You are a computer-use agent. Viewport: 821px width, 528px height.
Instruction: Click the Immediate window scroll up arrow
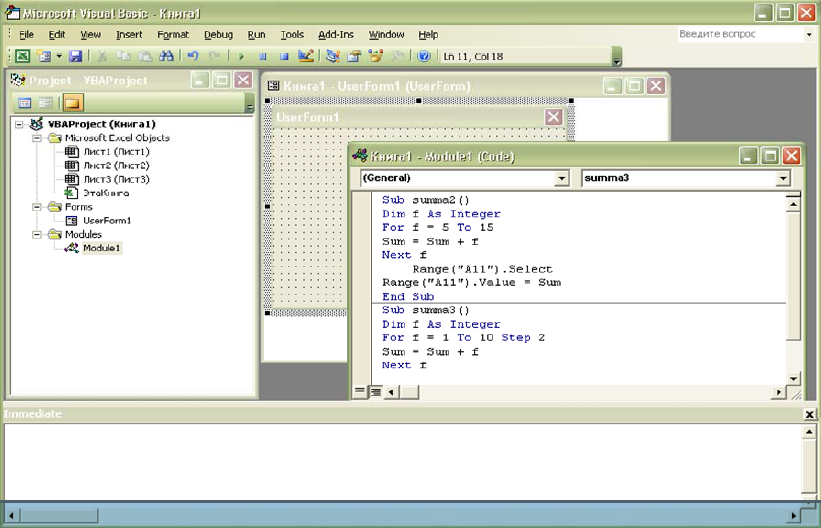click(x=809, y=432)
